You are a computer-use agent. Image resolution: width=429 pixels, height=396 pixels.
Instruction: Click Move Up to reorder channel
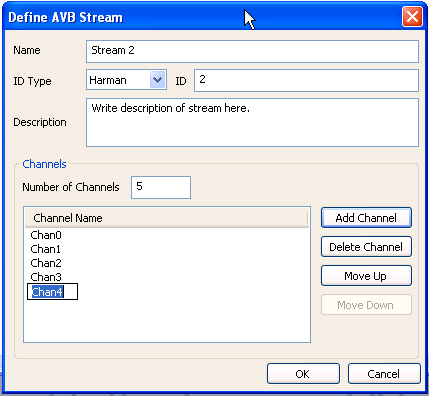pos(366,276)
